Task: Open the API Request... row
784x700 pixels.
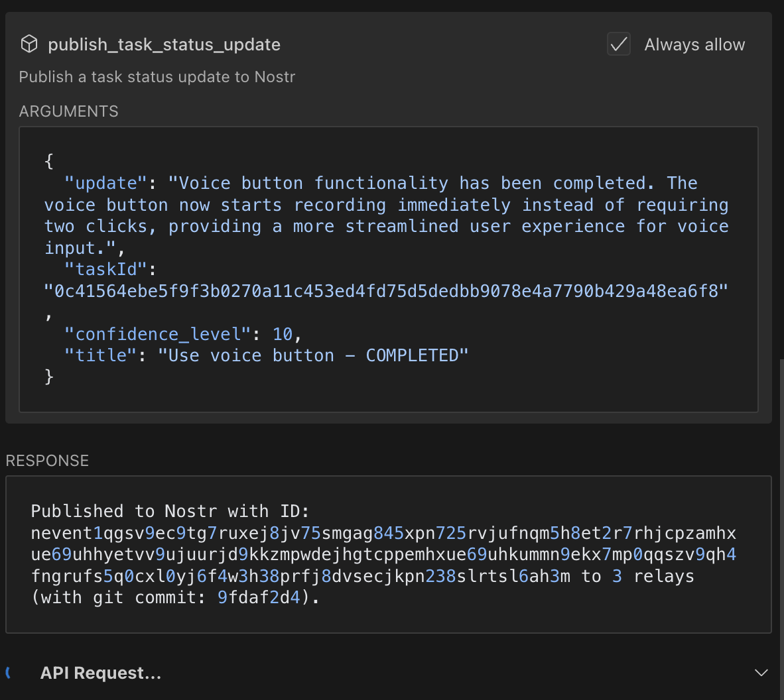Action: click(x=388, y=673)
